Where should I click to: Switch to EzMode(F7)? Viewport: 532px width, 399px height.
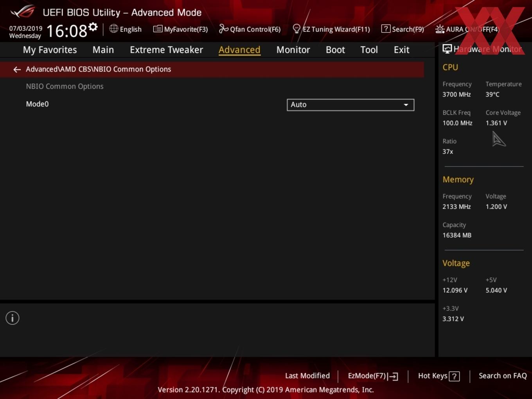tap(373, 376)
